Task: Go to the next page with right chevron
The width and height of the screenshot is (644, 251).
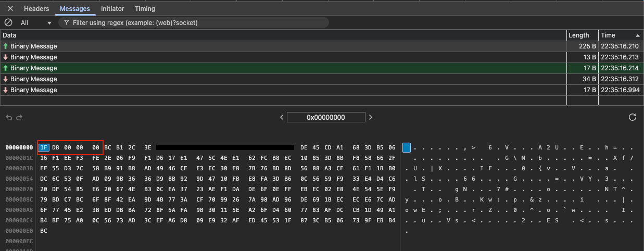Action: point(371,117)
